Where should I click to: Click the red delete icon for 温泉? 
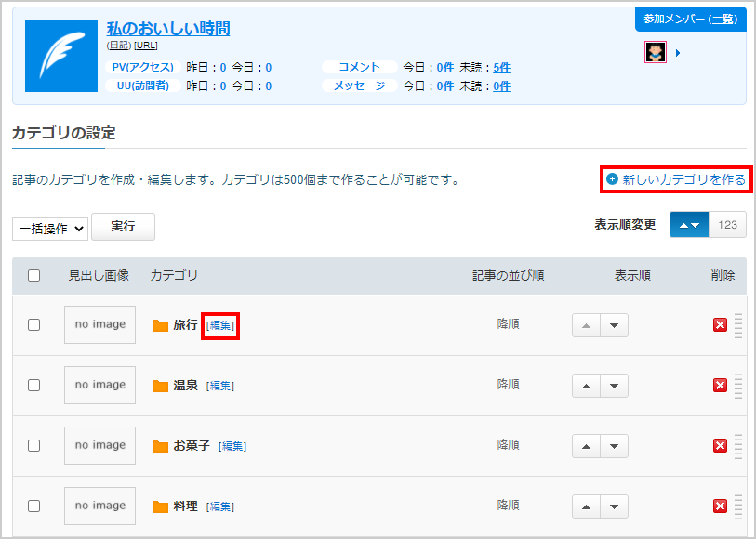coord(720,386)
